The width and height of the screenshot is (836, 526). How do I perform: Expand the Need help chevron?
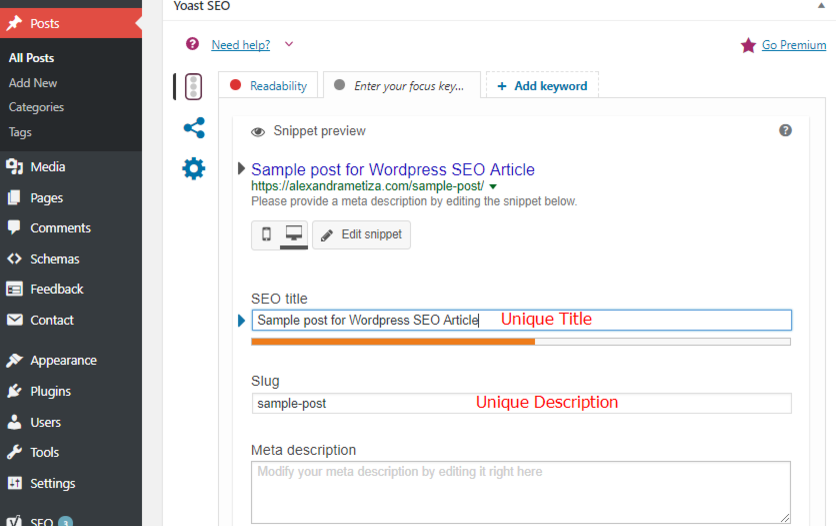289,44
